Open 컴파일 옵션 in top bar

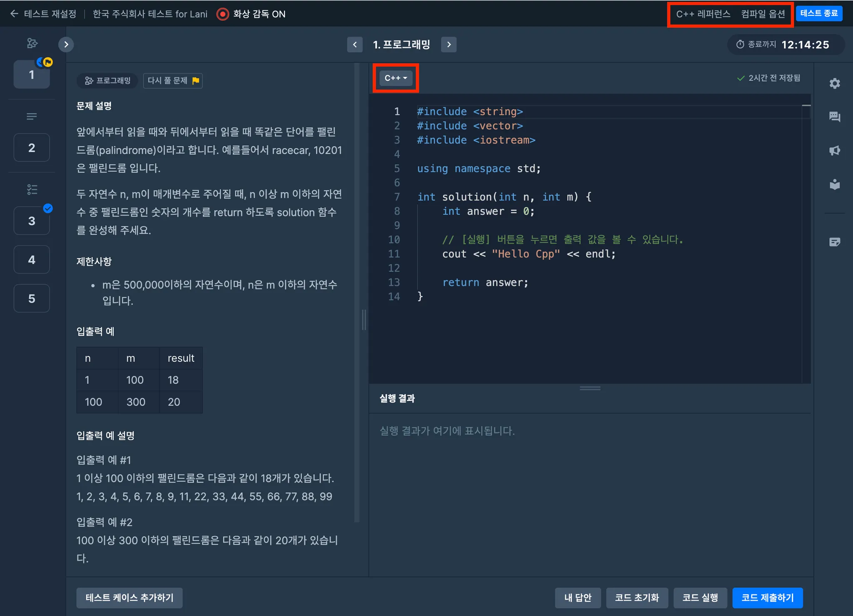[x=763, y=14]
